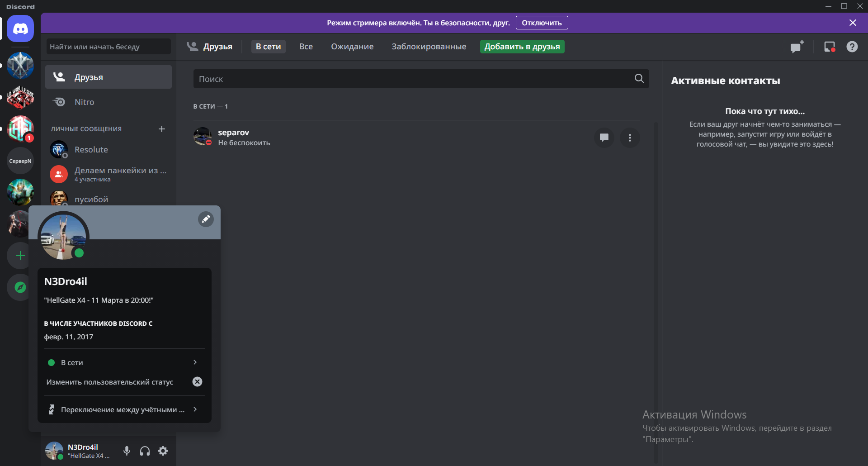This screenshot has height=466, width=868.
Task: Send message to separov
Action: pyautogui.click(x=604, y=138)
